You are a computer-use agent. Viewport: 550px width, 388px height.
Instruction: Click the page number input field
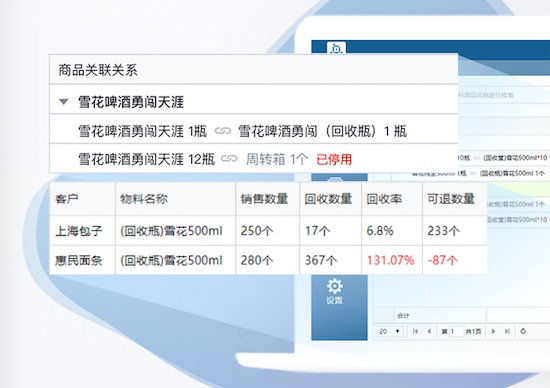pos(456,331)
